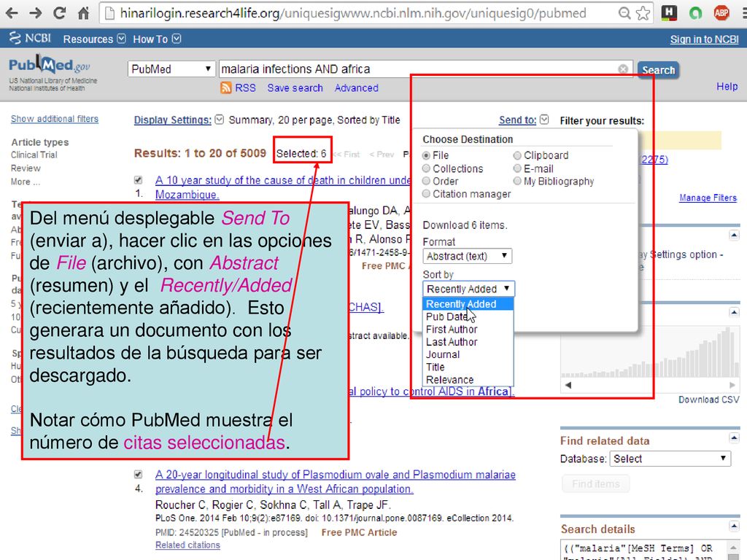Select the Collections destination option

426,168
